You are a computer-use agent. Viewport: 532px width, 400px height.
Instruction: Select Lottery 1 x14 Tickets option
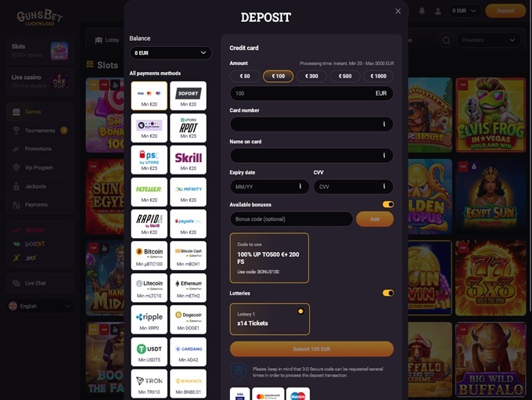tap(269, 319)
